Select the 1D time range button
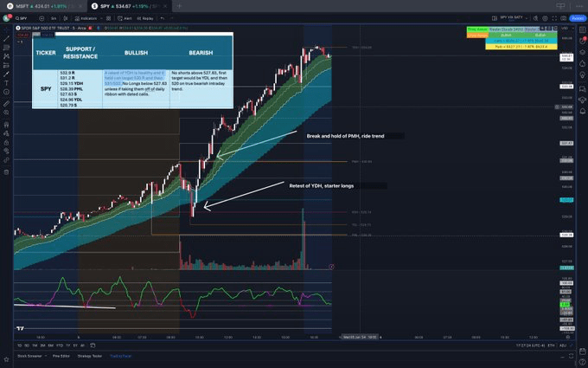The height and width of the screenshot is (368, 588). tap(20, 345)
